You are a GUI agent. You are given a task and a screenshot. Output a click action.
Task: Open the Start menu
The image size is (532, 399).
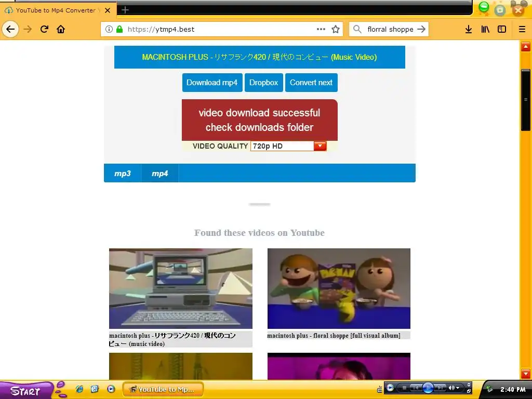[x=25, y=391]
